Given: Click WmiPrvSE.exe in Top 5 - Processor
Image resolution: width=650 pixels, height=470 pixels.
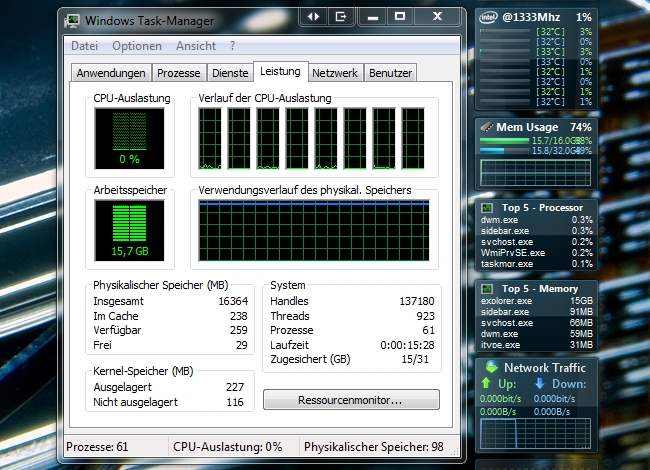Looking at the screenshot, I should click(x=513, y=253).
